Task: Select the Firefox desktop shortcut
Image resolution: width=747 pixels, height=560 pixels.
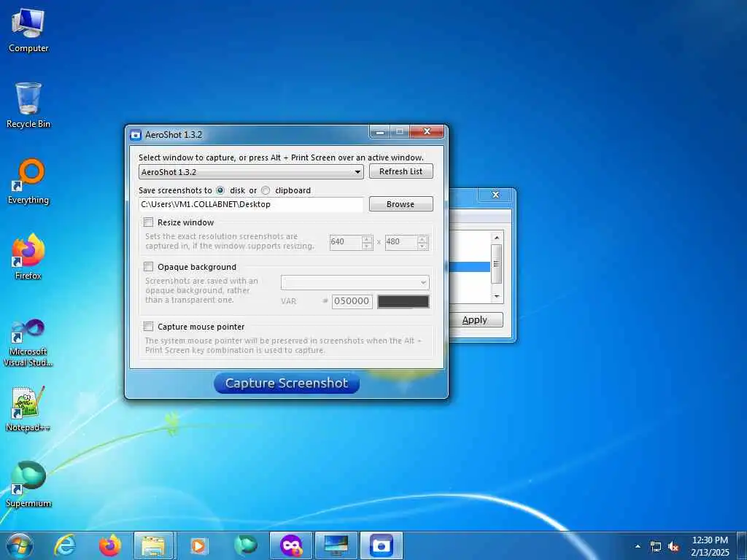Action: coord(28,257)
